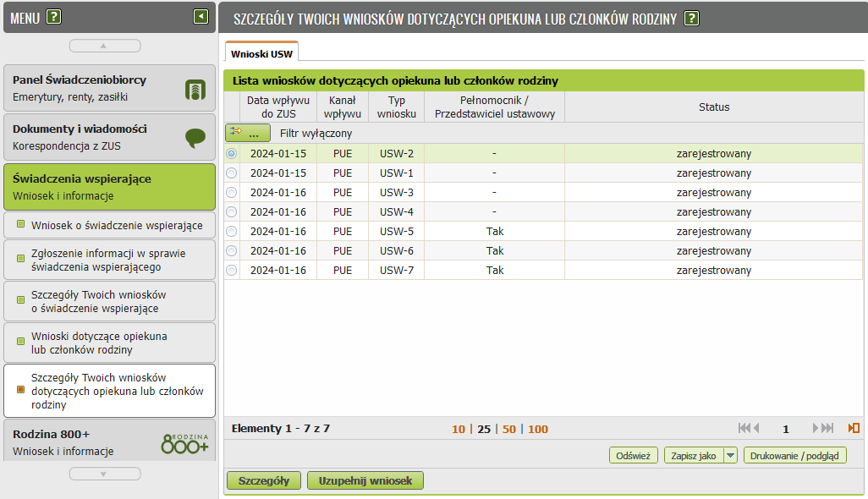This screenshot has height=499, width=868.
Task: Open the filter settings button
Action: pos(247,133)
